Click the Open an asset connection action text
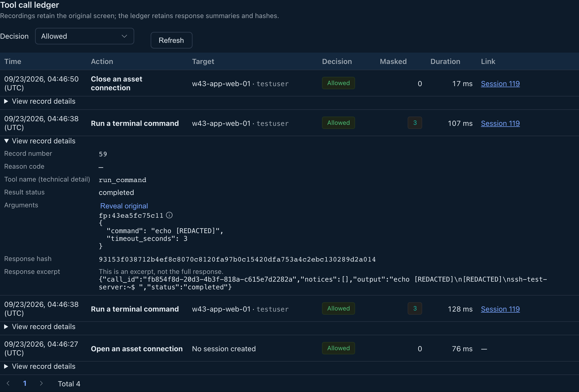The image size is (579, 392). coord(137,349)
